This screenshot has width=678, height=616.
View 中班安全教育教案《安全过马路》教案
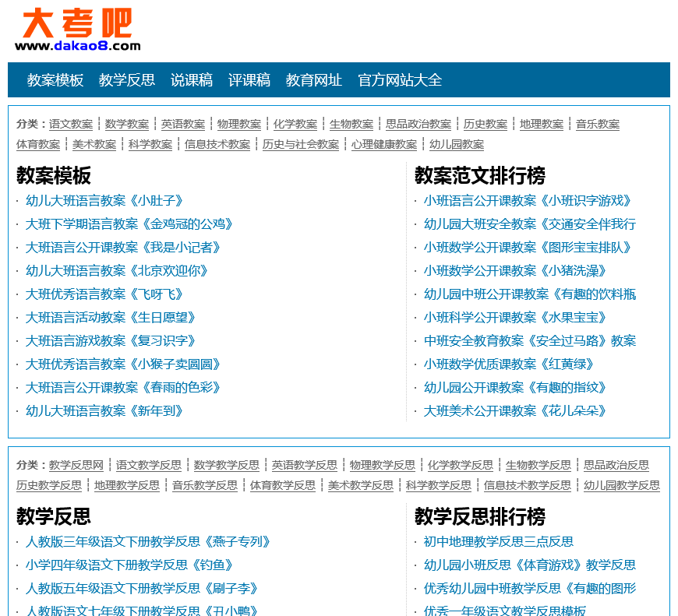tap(530, 340)
